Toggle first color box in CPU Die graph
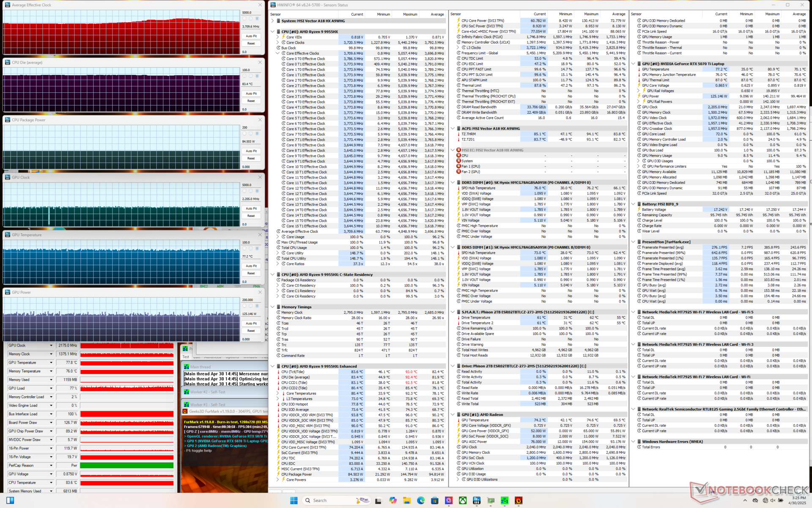Image resolution: width=812 pixels, height=508 pixels. click(x=244, y=76)
